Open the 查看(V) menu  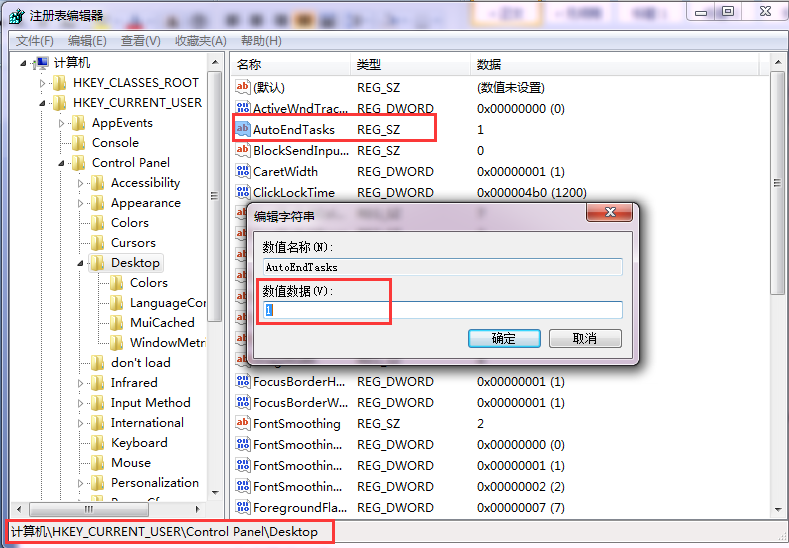pos(141,41)
